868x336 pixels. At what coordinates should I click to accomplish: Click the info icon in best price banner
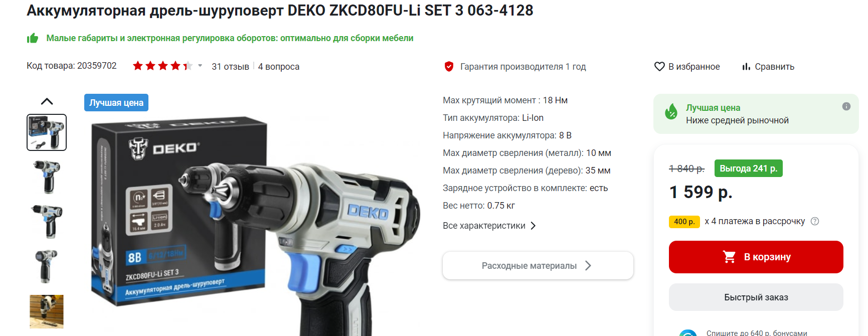[x=846, y=106]
